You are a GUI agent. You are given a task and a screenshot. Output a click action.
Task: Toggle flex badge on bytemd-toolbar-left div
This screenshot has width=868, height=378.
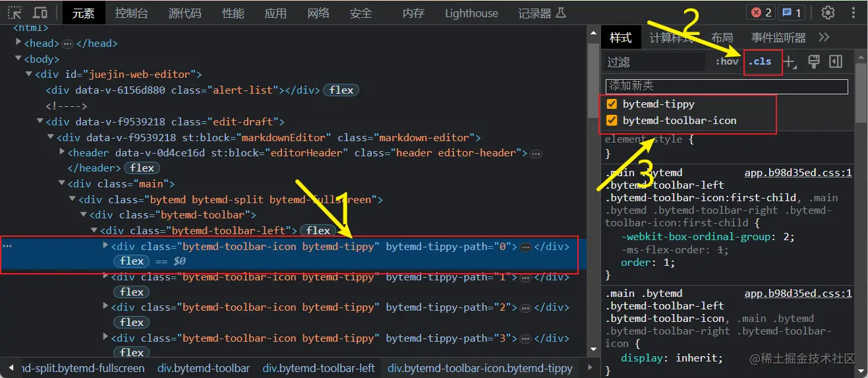coord(318,231)
